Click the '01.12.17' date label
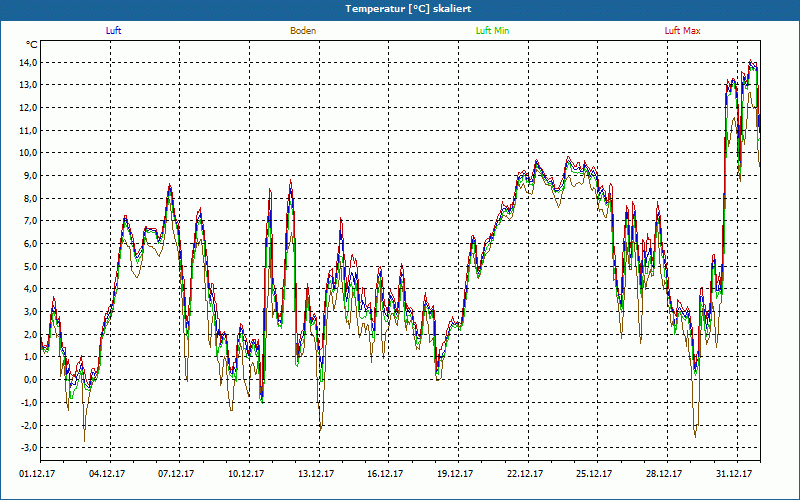Viewport: 800px width, 500px height. click(x=37, y=474)
